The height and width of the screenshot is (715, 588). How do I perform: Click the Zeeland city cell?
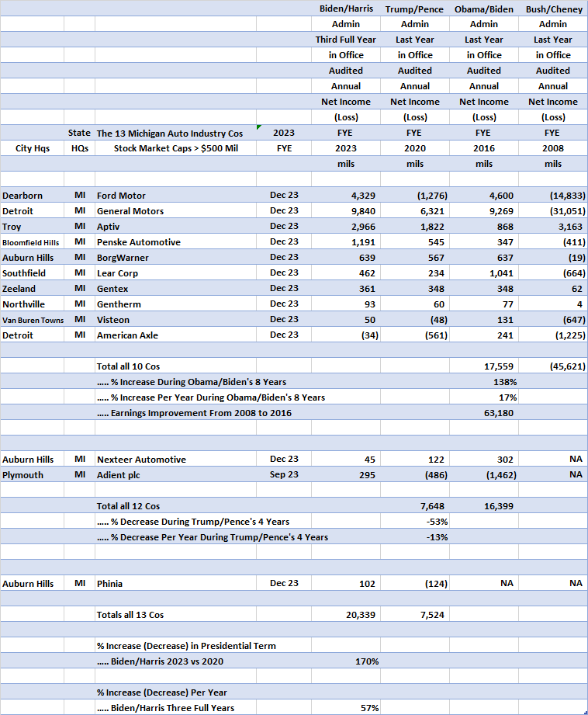[x=33, y=288]
